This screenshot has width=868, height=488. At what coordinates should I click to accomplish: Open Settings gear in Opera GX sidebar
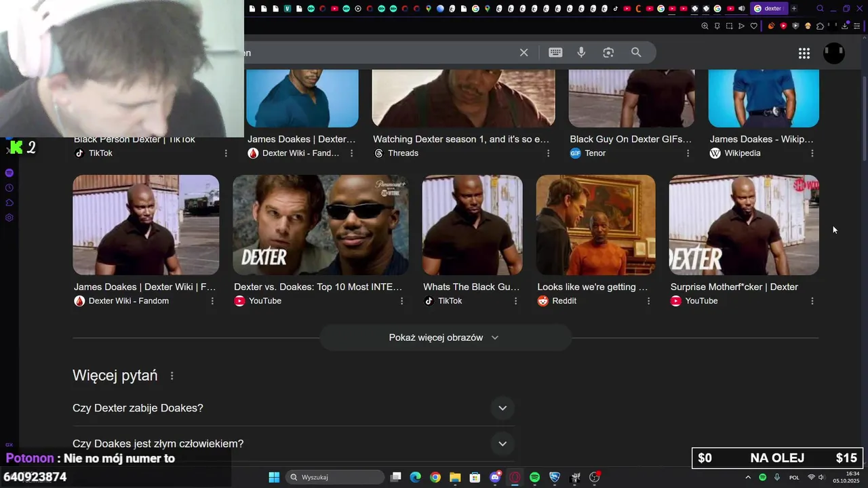[9, 218]
